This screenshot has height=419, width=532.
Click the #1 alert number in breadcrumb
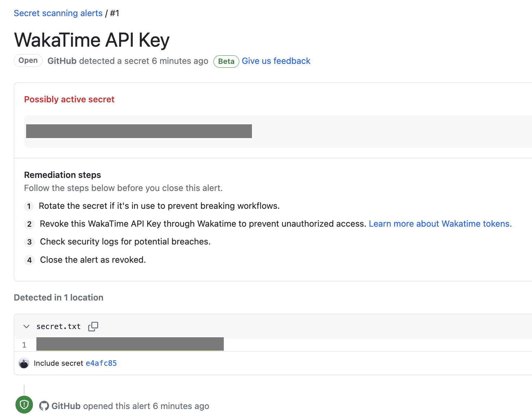[114, 13]
